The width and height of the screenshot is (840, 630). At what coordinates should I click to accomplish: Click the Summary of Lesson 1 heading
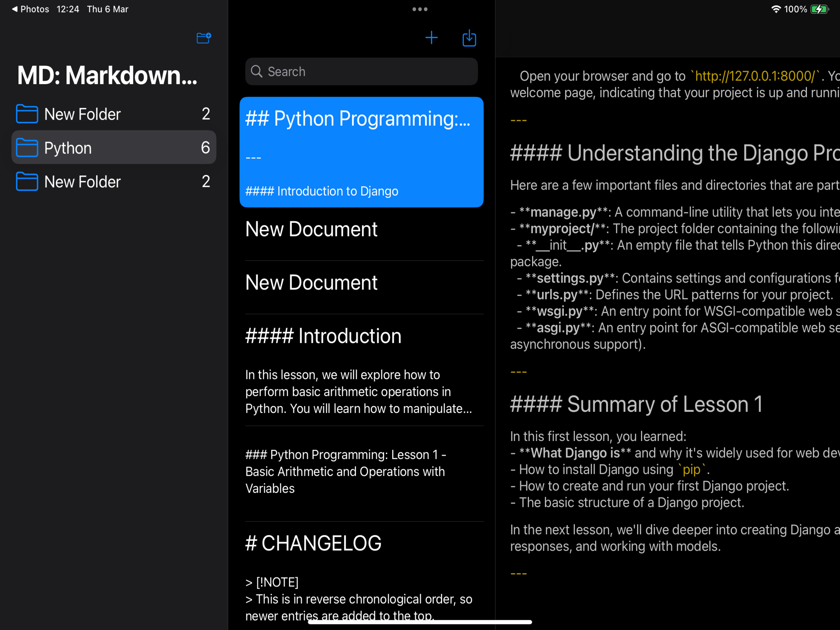point(636,404)
